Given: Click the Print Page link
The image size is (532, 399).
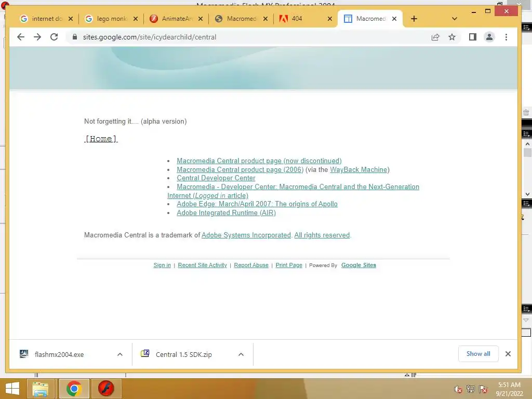Looking at the screenshot, I should pyautogui.click(x=289, y=265).
